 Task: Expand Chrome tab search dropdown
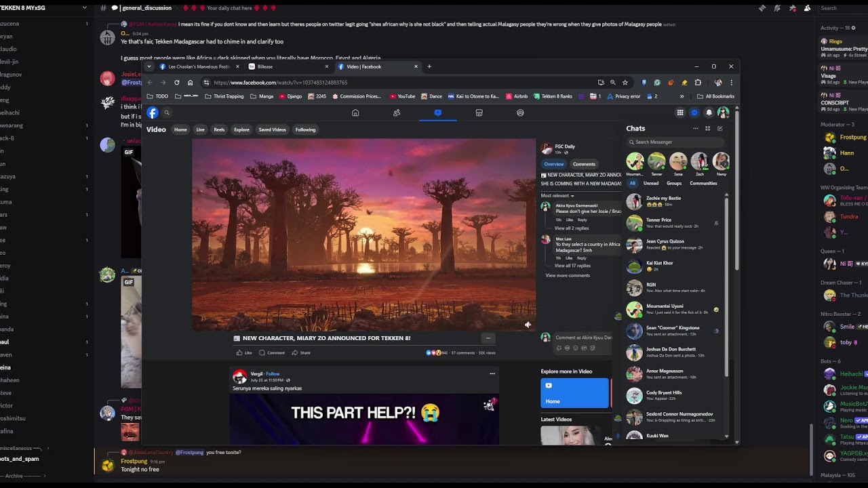[x=149, y=66]
